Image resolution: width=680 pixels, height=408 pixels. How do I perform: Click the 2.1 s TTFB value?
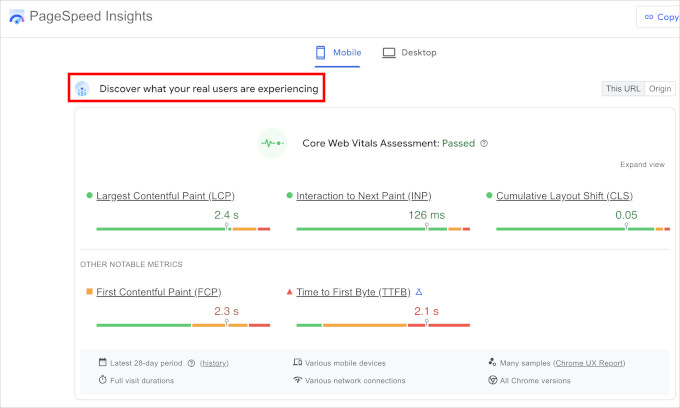point(426,311)
